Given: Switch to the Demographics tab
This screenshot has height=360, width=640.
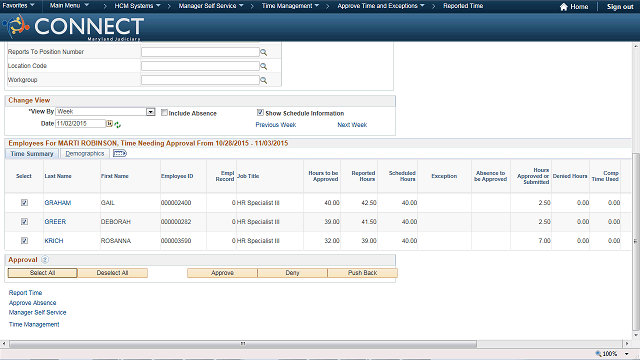Looking at the screenshot, I should (85, 153).
